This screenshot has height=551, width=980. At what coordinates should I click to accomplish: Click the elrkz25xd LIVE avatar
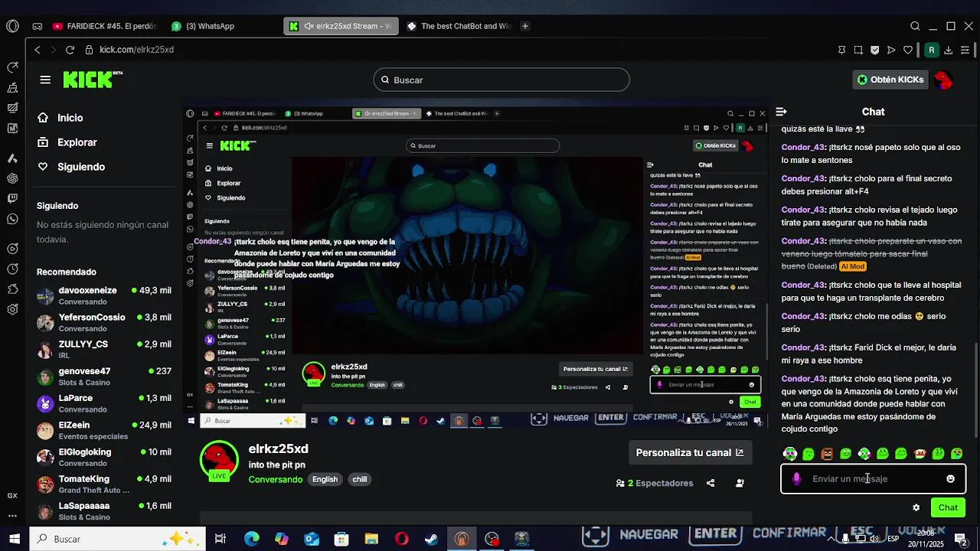click(219, 461)
